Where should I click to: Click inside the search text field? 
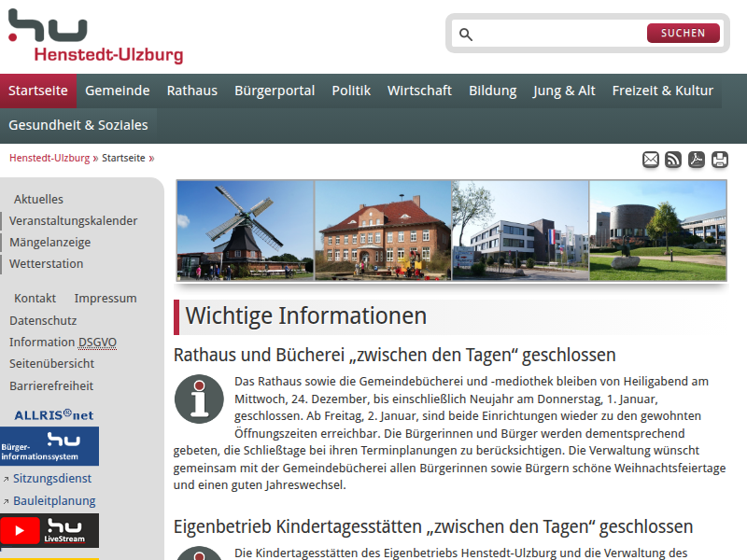560,35
